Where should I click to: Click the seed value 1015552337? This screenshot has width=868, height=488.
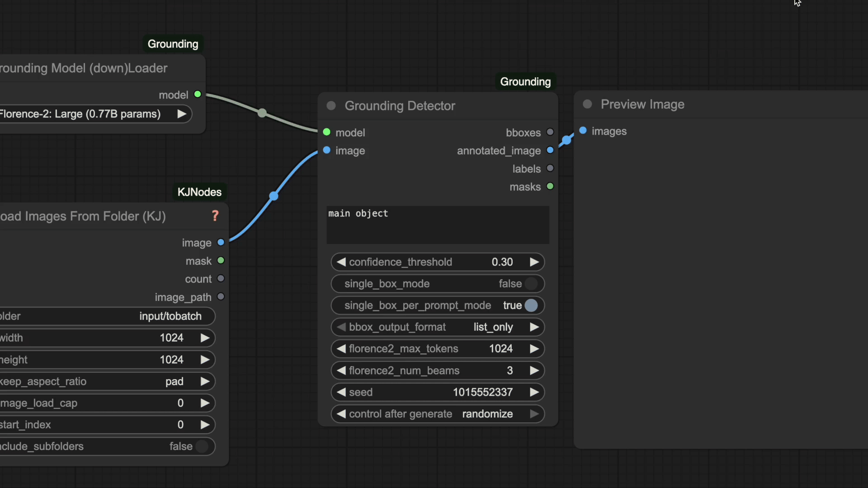pyautogui.click(x=483, y=392)
